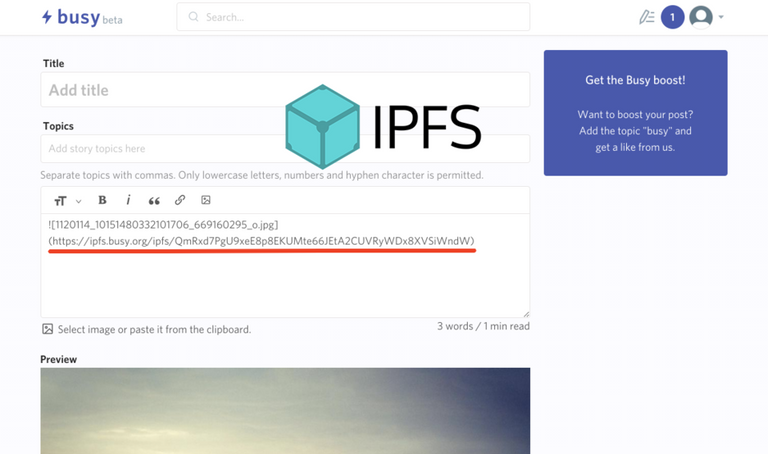Click the Get the Busy boost panel
Screen dimensions: 768x454
point(635,112)
